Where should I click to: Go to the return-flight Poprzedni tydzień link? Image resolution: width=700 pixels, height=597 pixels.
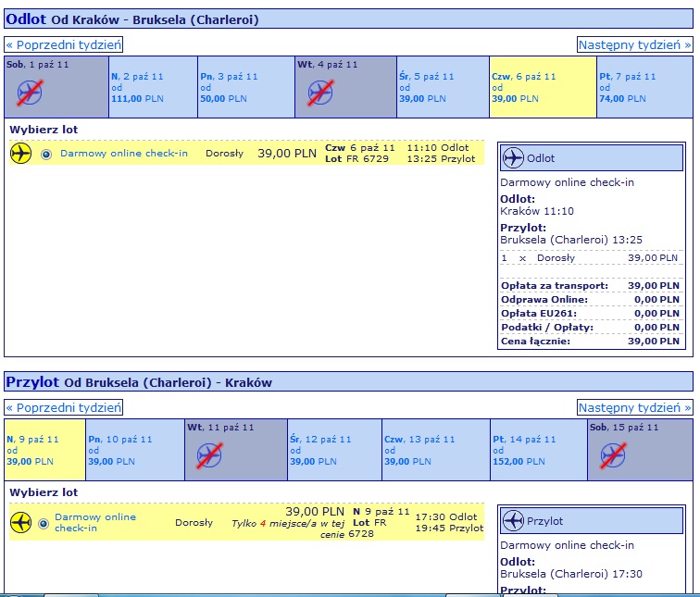pos(63,407)
